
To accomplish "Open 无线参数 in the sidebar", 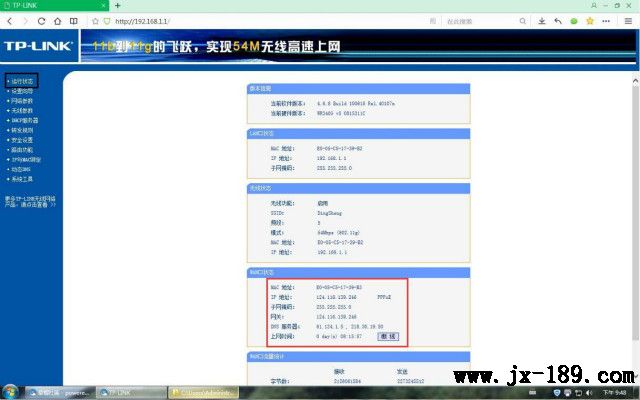I will click(x=22, y=111).
